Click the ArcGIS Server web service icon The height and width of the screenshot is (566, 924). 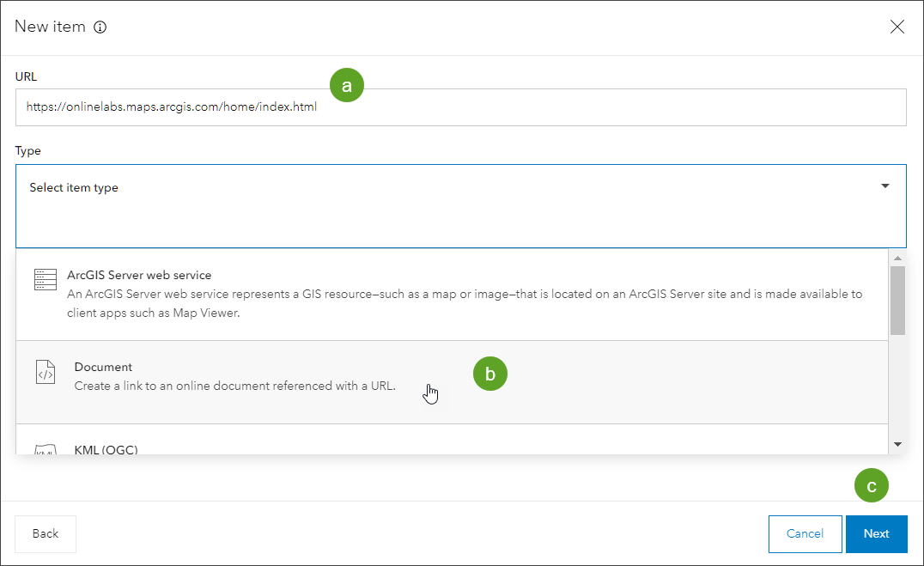click(45, 279)
